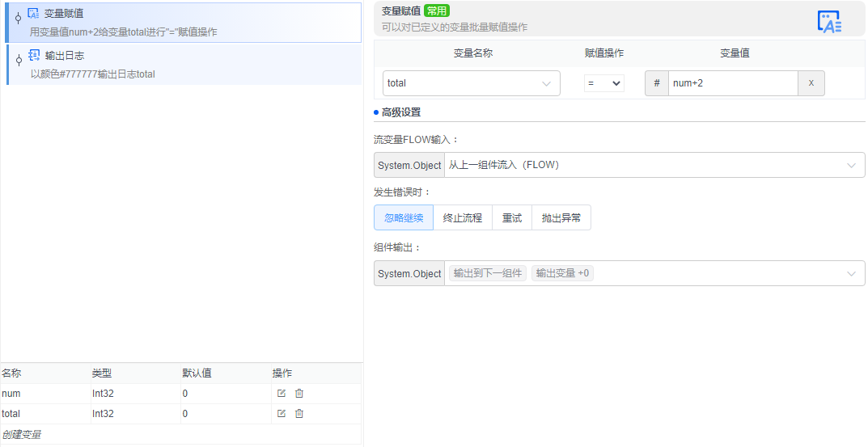Viewport: 868px width, 447px height.
Task: Click the 变量值 column header
Action: tap(735, 53)
